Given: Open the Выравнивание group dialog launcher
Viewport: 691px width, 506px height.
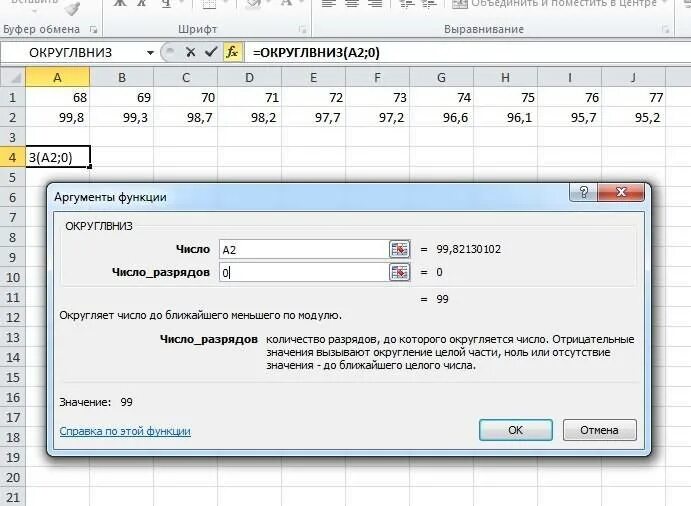Looking at the screenshot, I should pyautogui.click(x=665, y=30).
